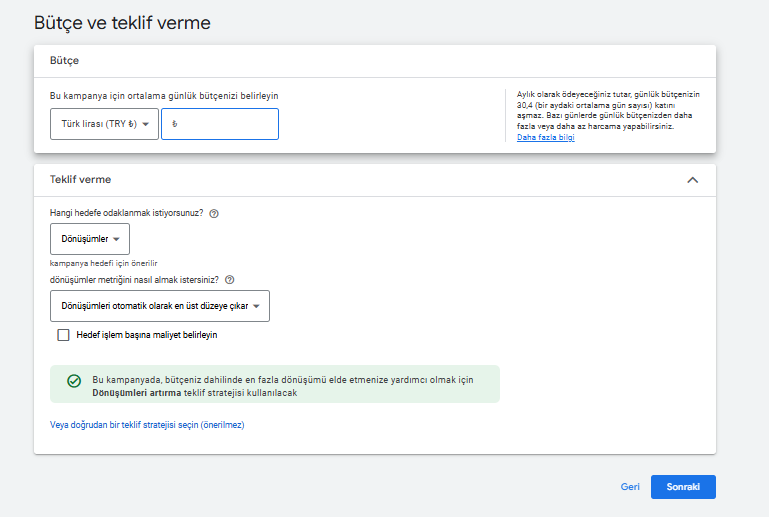Image resolution: width=769 pixels, height=517 pixels.
Task: Follow the "Daha fazla bilgi" link
Action: (x=545, y=137)
